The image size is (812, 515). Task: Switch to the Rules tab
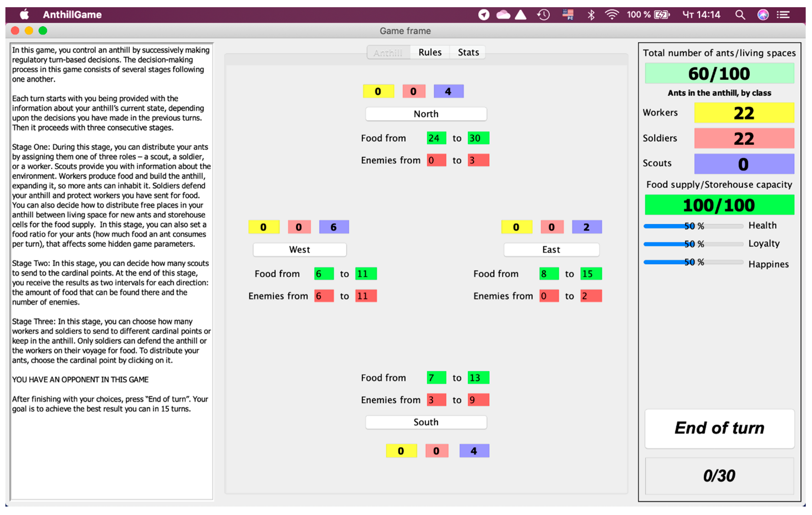[430, 52]
